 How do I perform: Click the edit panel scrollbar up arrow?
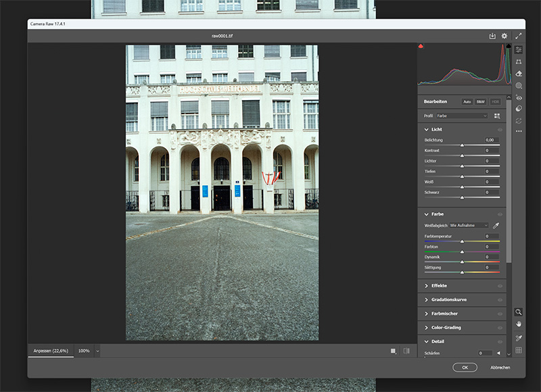click(509, 97)
